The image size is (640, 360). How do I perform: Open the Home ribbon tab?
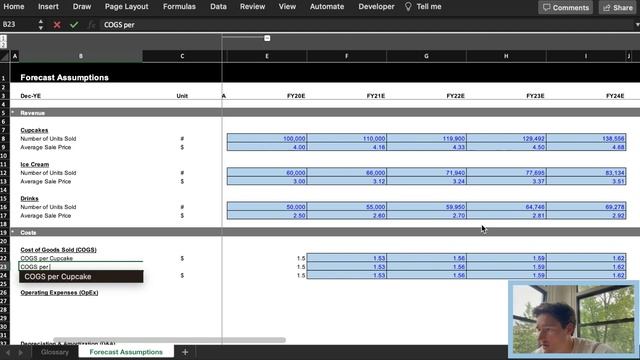(14, 7)
